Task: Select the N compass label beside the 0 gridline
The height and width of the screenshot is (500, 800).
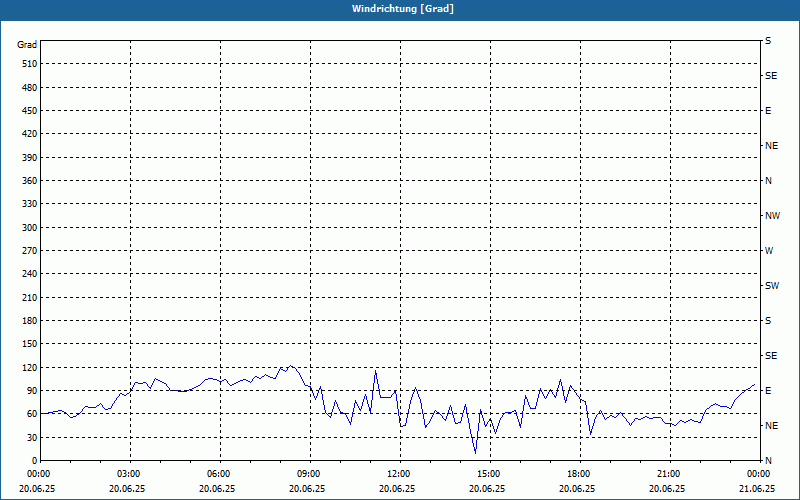Action: point(768,460)
